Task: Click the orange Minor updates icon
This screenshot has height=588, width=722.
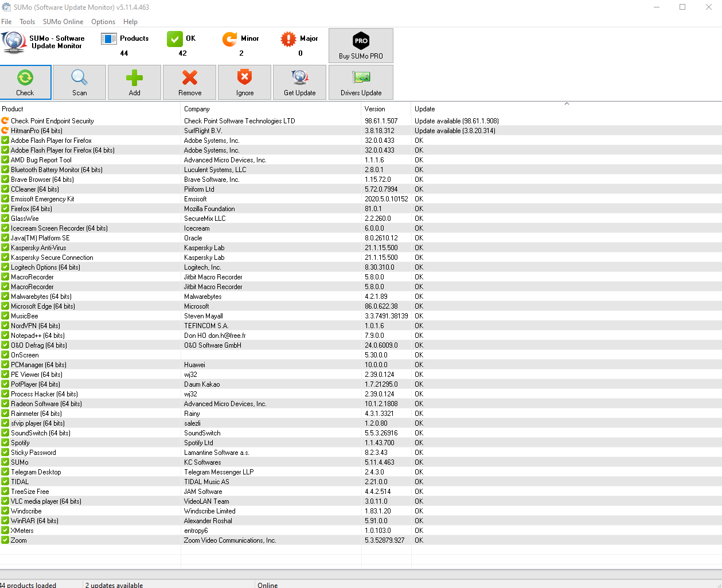Action: click(229, 38)
